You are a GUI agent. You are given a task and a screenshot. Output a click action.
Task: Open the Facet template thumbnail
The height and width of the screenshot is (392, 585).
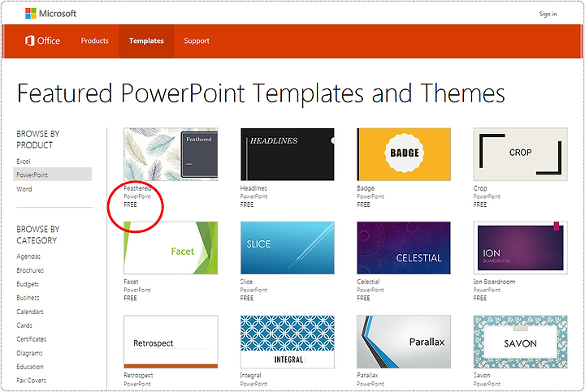coord(171,248)
